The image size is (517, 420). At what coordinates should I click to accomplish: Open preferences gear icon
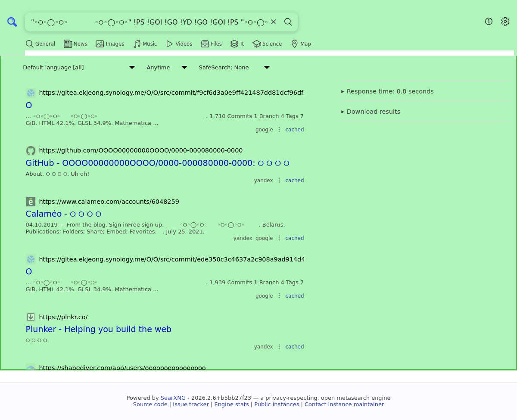coord(505,22)
